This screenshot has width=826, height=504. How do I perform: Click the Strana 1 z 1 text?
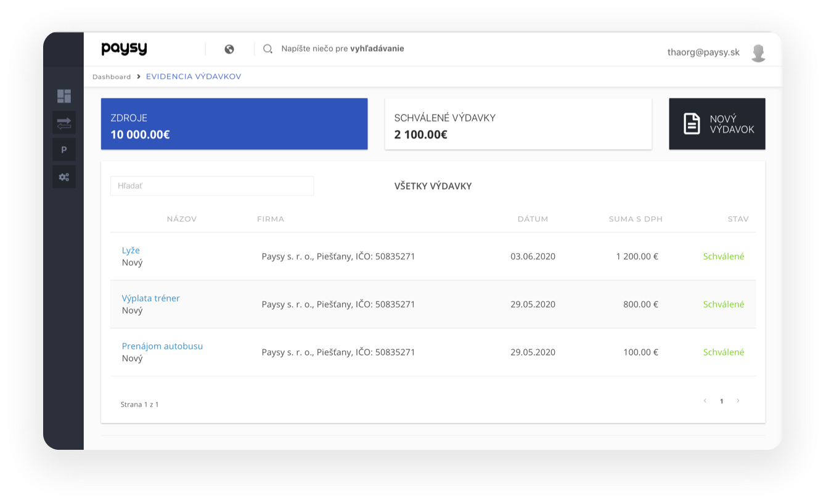(140, 405)
